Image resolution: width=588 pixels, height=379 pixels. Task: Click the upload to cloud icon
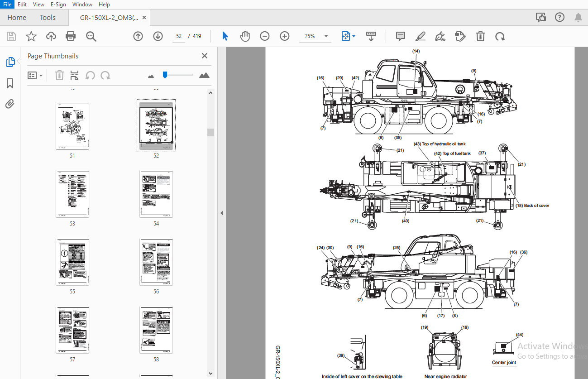tap(51, 37)
